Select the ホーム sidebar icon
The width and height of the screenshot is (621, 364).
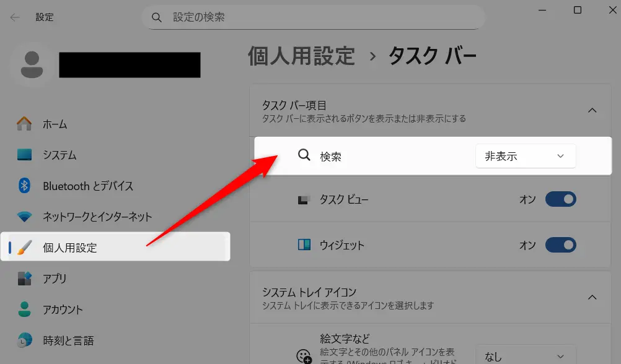(x=24, y=124)
